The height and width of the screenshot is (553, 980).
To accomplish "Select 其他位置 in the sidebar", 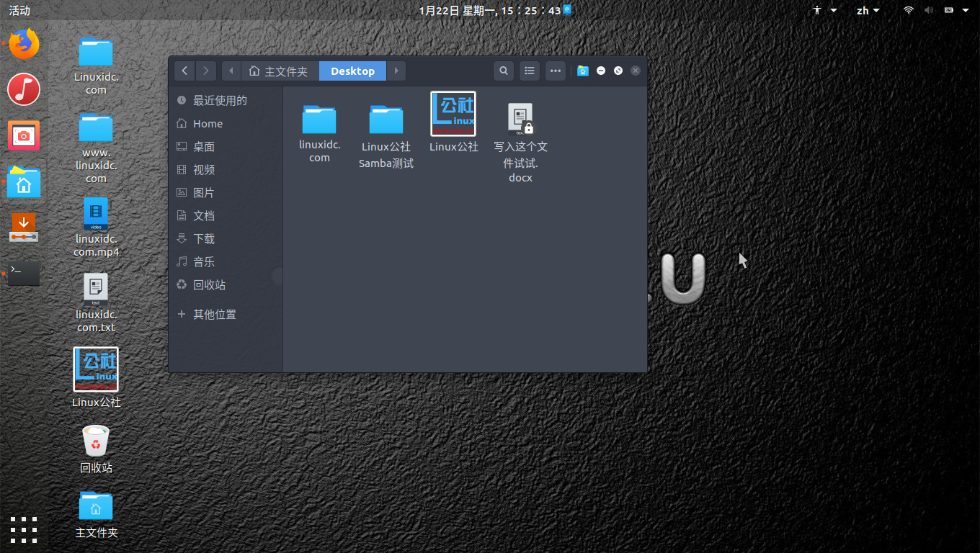I will click(x=214, y=314).
